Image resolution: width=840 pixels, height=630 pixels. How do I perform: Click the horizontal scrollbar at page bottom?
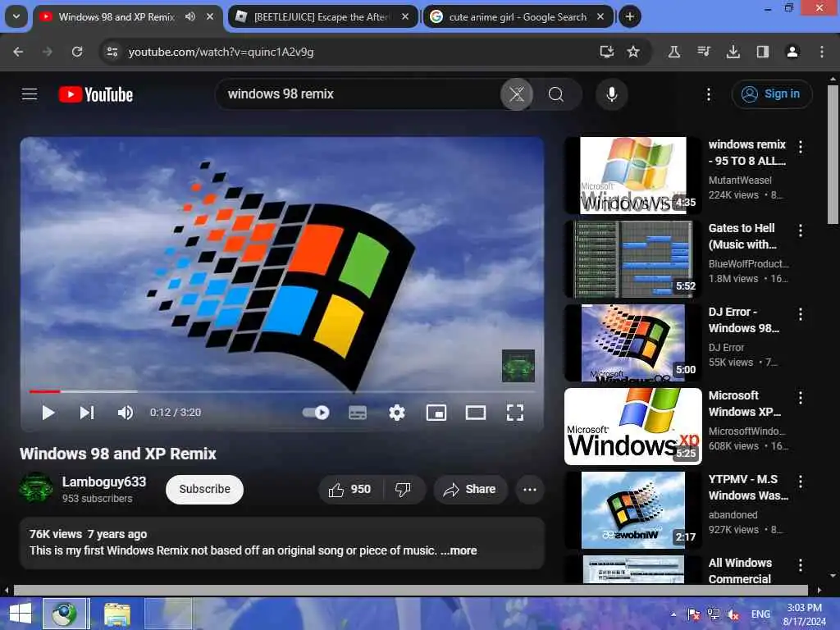point(410,591)
